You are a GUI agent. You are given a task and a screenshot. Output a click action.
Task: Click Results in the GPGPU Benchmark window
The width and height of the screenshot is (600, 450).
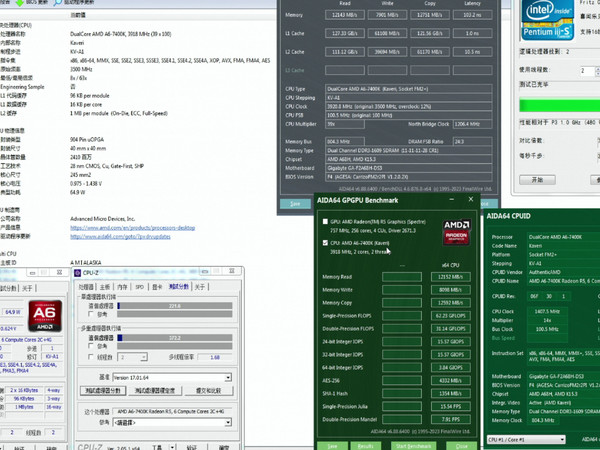366,446
